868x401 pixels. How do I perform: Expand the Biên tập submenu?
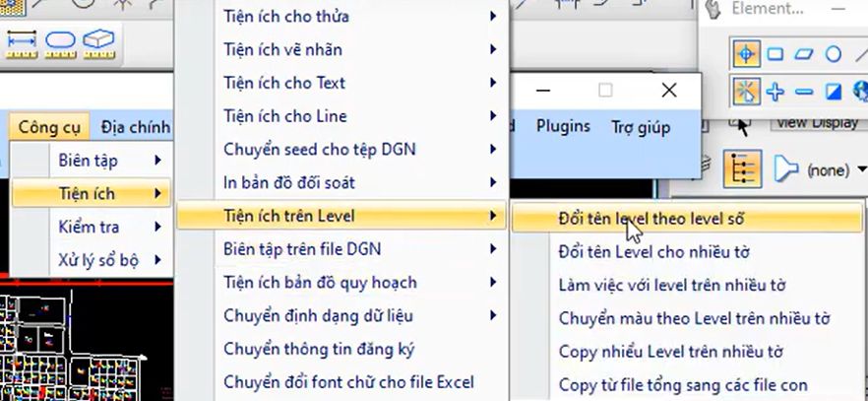91,161
